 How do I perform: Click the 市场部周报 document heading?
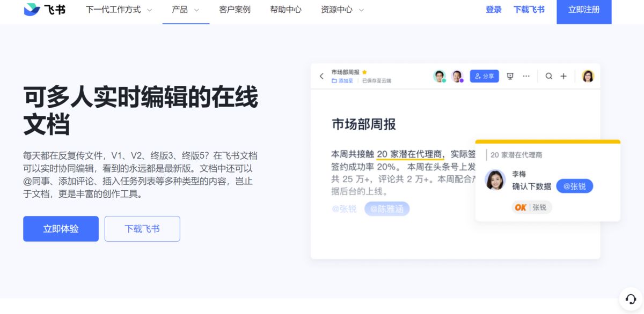point(364,124)
